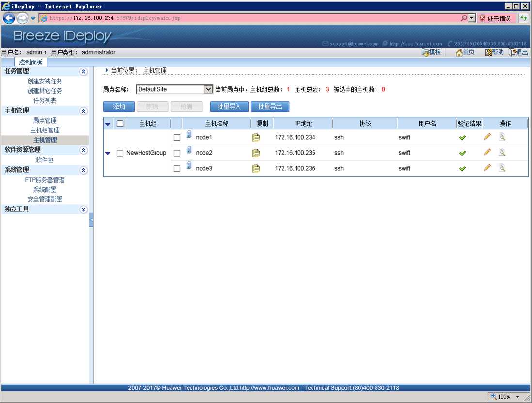Click 退出 to log out
Image resolution: width=532 pixels, height=403 pixels.
tap(518, 52)
